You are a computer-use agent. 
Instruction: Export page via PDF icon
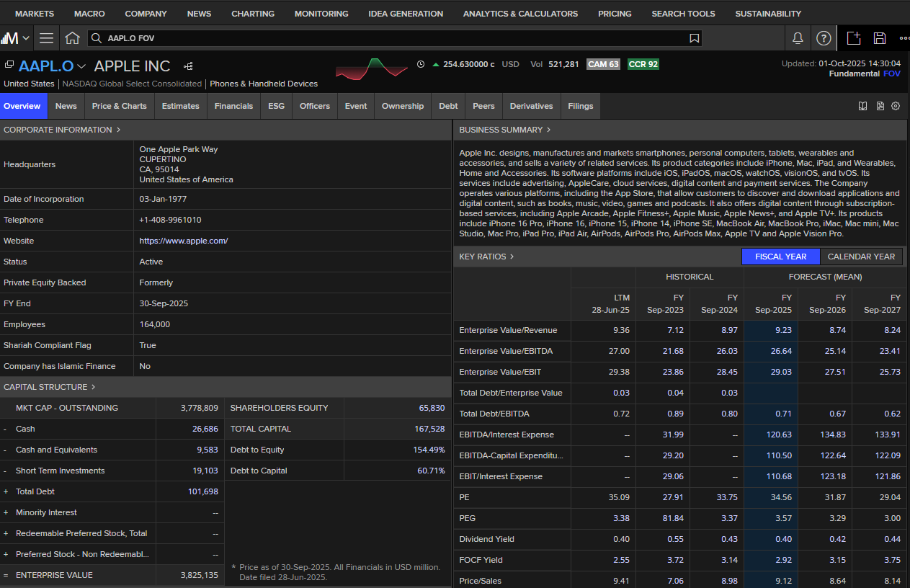pos(880,106)
